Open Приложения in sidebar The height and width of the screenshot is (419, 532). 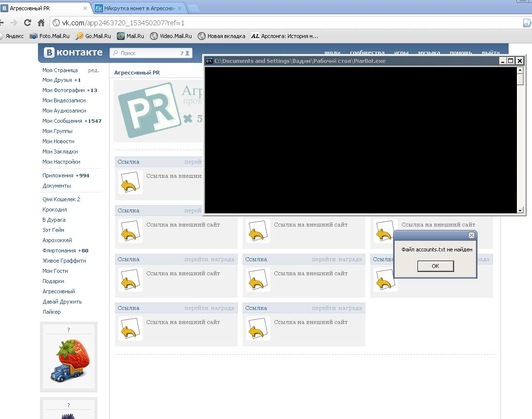65,175
